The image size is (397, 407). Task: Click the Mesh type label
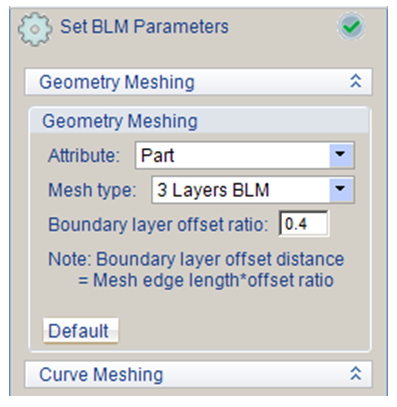tap(92, 190)
